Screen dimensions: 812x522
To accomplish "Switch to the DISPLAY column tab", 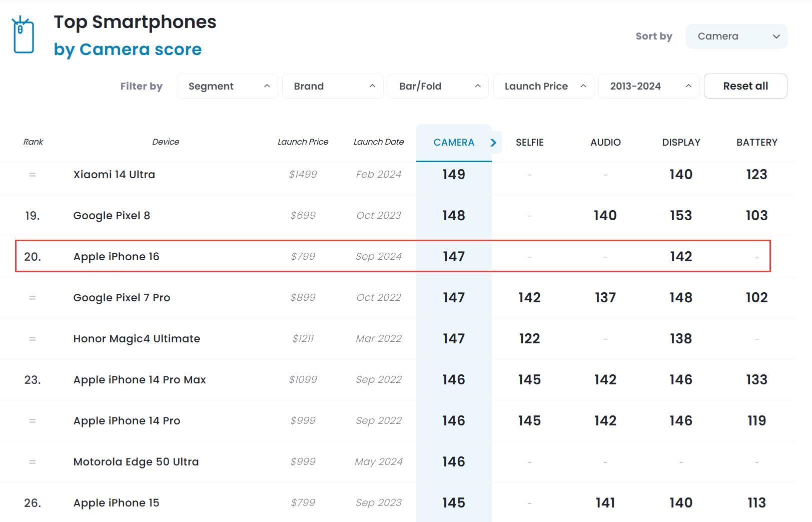I will coord(681,143).
